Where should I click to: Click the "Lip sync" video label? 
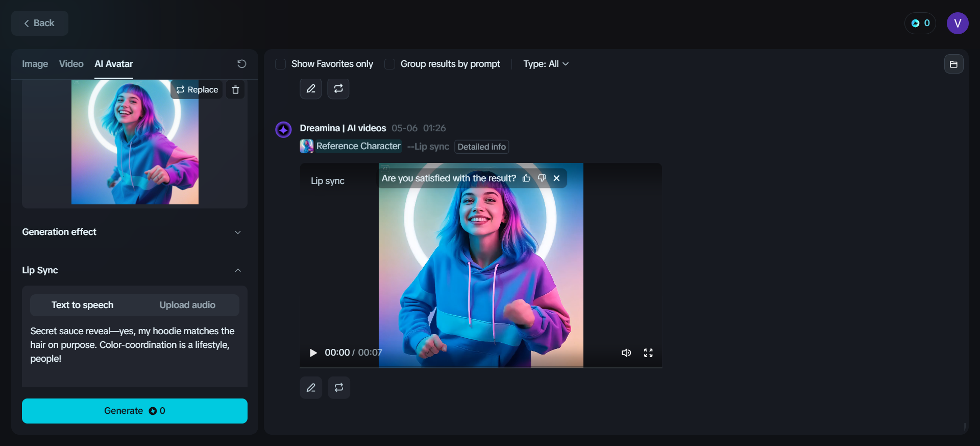[328, 181]
